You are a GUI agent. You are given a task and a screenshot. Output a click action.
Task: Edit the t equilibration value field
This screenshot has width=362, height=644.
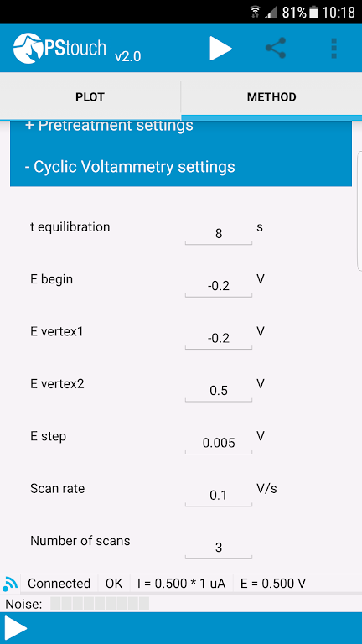[x=219, y=234]
